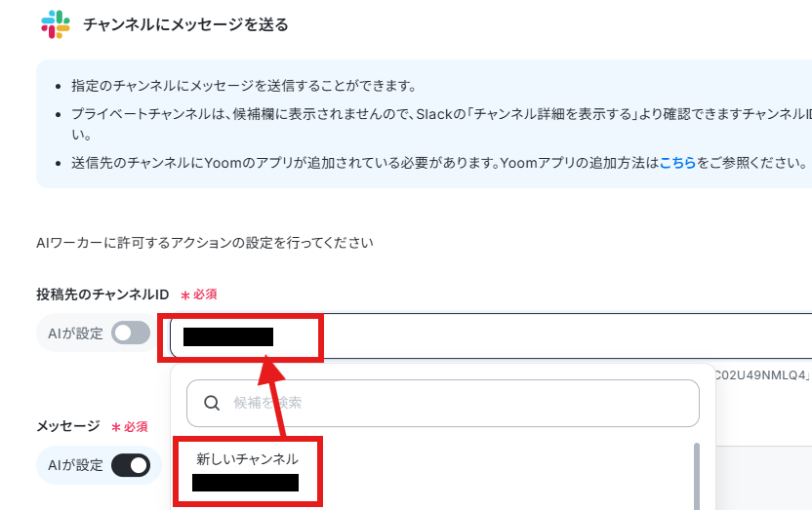Focus the 候補を検索 search field

[x=443, y=403]
